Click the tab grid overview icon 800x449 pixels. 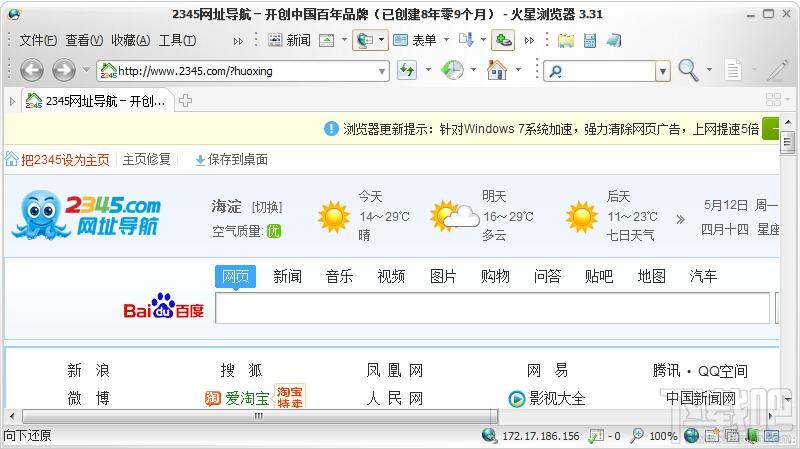click(x=773, y=99)
